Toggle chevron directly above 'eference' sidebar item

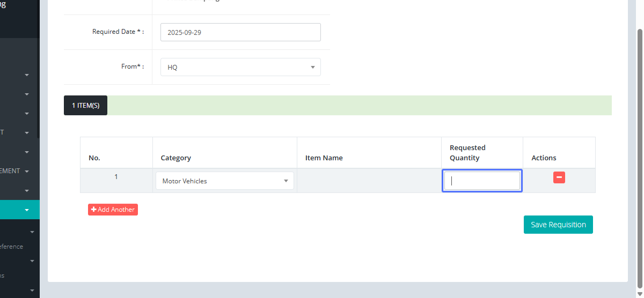tap(32, 232)
